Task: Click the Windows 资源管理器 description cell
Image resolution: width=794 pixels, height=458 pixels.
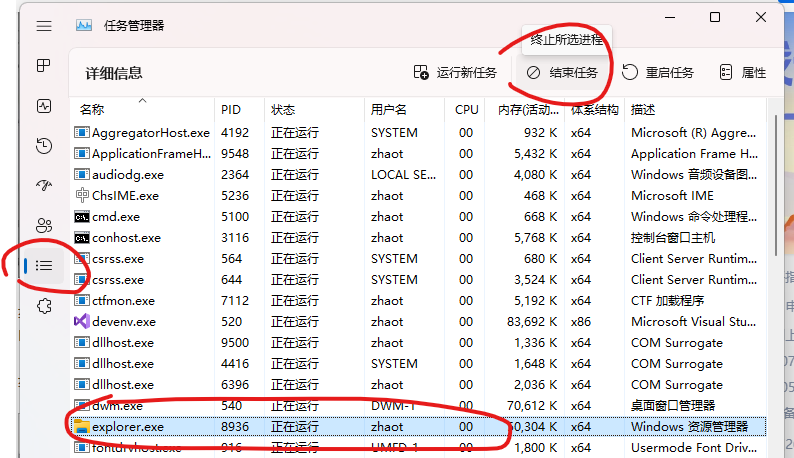Action: point(689,427)
